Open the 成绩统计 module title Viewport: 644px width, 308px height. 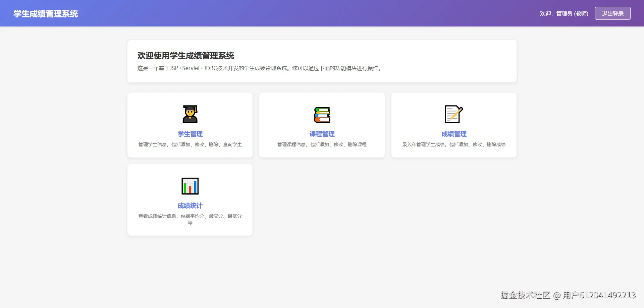190,206
